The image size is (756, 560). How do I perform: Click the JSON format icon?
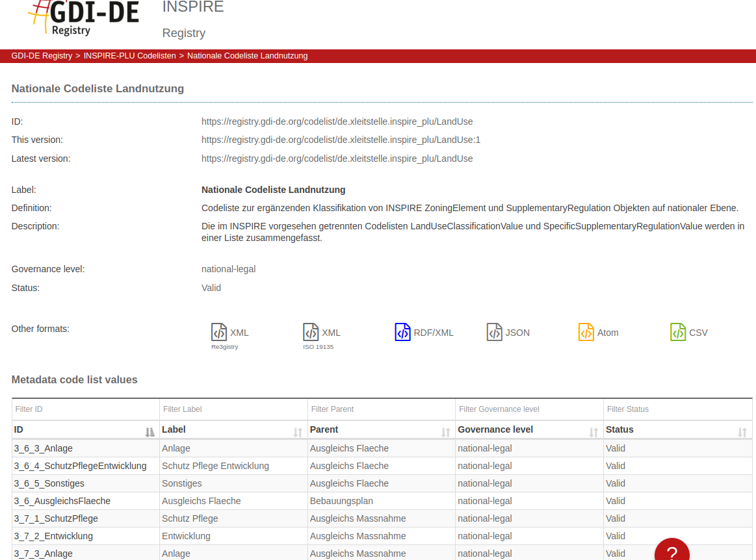coord(495,332)
